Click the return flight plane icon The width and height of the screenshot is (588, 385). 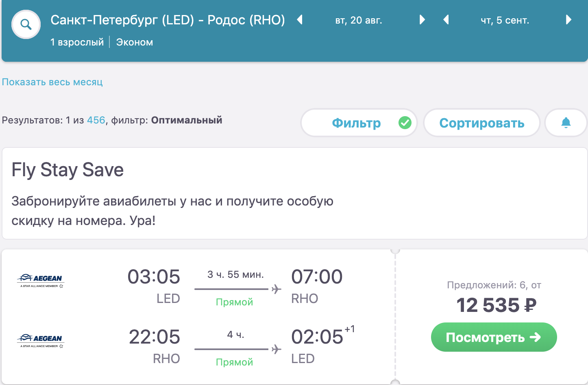[277, 349]
